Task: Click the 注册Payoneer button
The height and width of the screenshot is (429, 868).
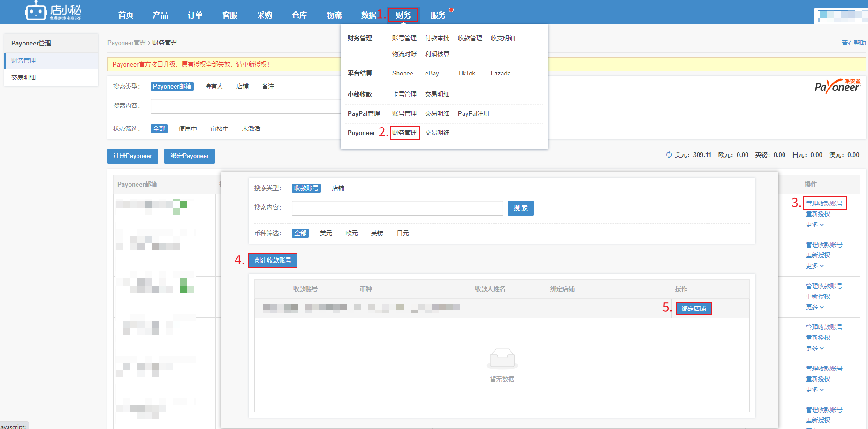Action: tap(133, 156)
